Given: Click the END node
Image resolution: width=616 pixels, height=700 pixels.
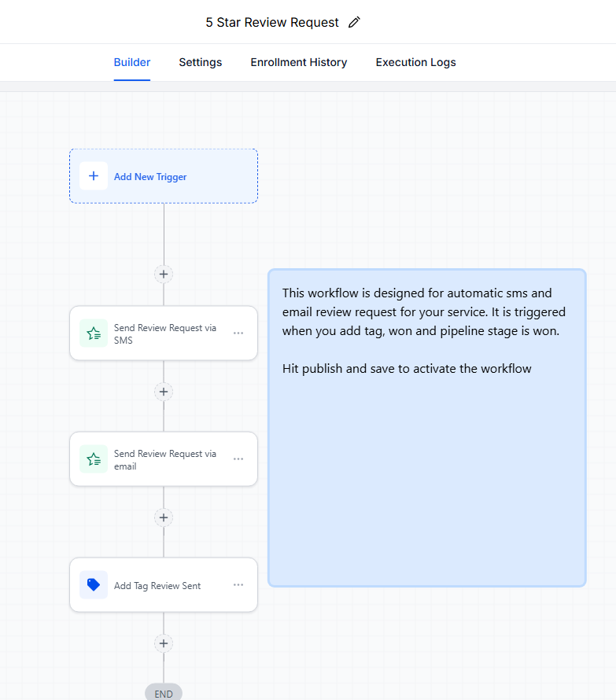Looking at the screenshot, I should point(164,693).
